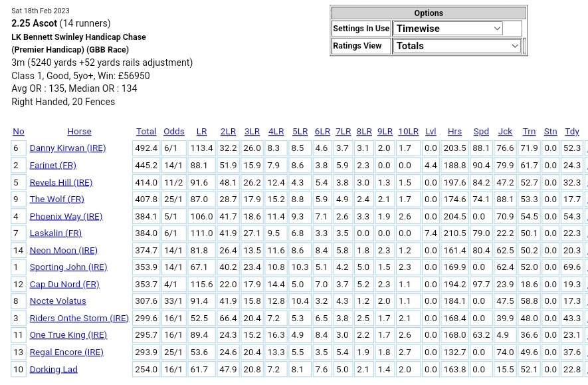
Task: Sort table by Total column header
Action: pos(146,132)
